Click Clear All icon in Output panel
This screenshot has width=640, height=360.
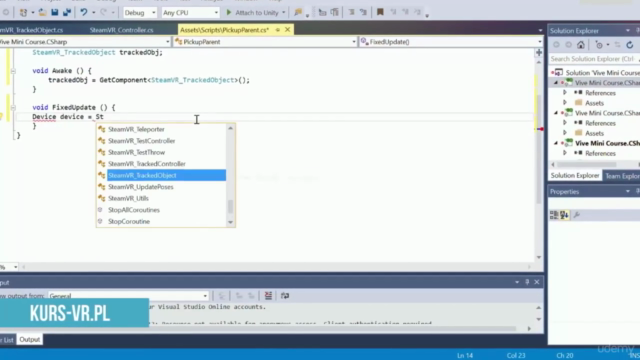pos(268,296)
